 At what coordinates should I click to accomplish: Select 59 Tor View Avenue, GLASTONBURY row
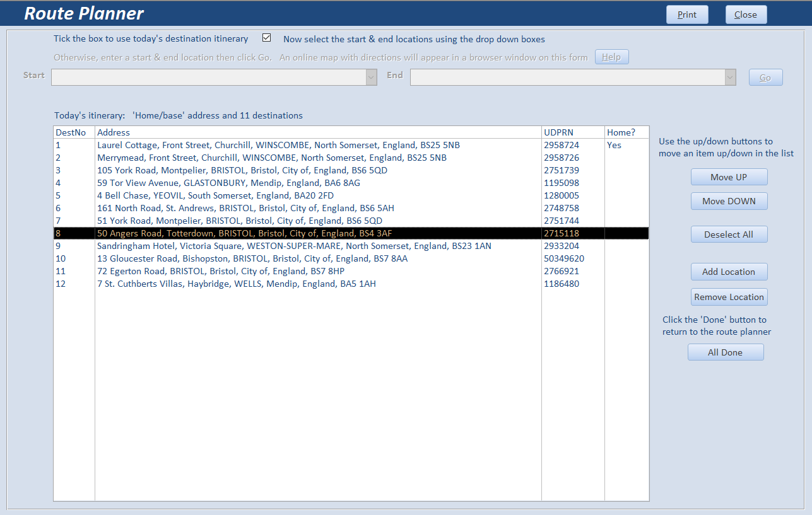pyautogui.click(x=351, y=183)
